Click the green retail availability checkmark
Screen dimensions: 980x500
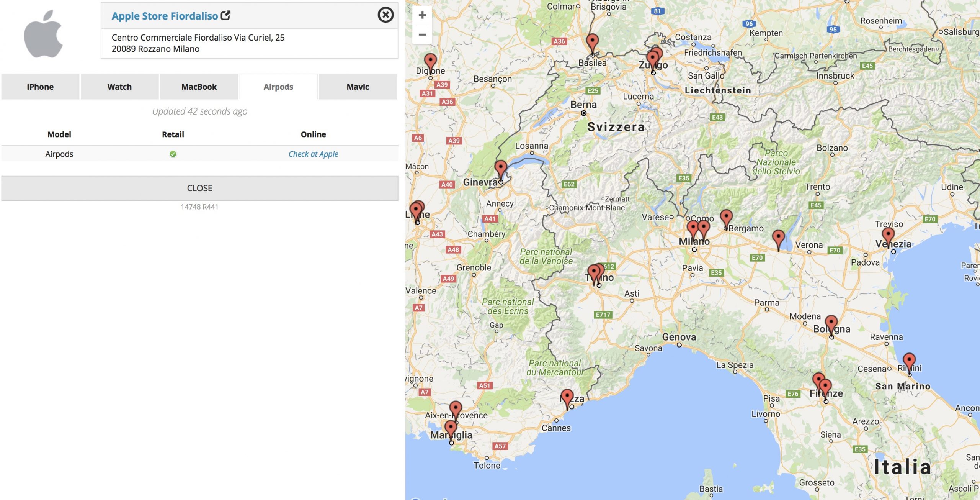(x=173, y=154)
